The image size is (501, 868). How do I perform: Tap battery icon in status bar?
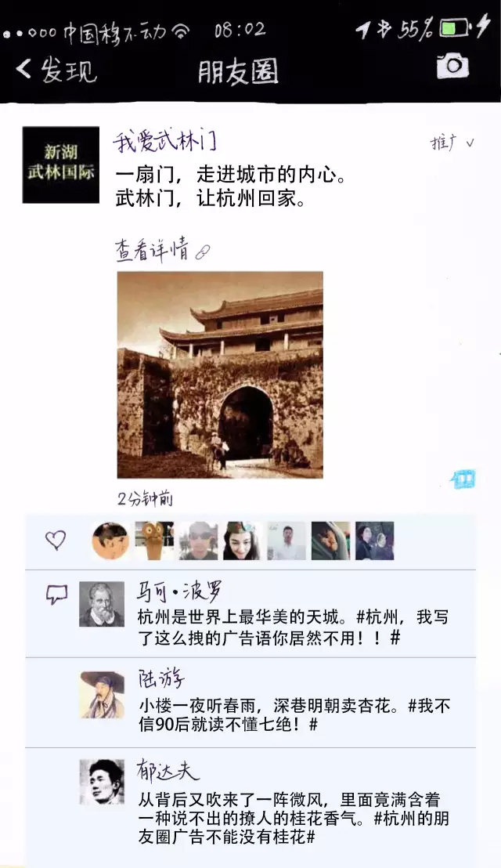coord(455,27)
